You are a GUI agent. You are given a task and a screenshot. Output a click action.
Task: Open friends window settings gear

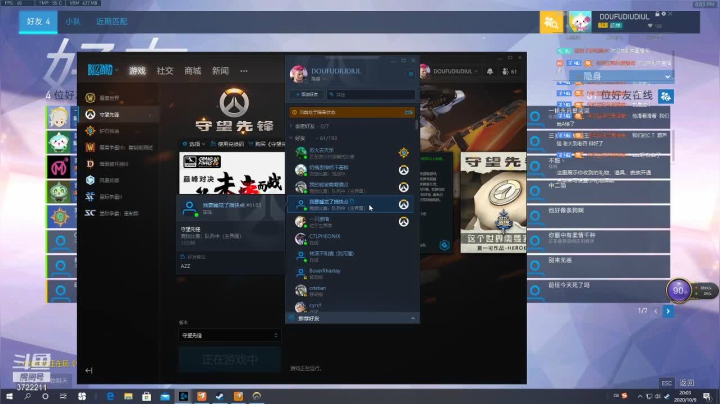[x=411, y=74]
